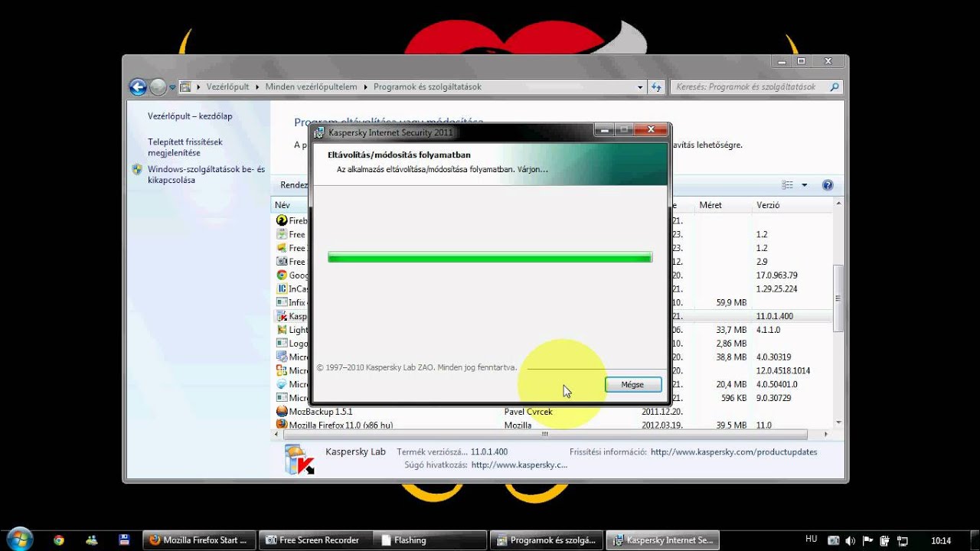Image resolution: width=980 pixels, height=551 pixels.
Task: Open help with the blue question icon
Action: 827,185
